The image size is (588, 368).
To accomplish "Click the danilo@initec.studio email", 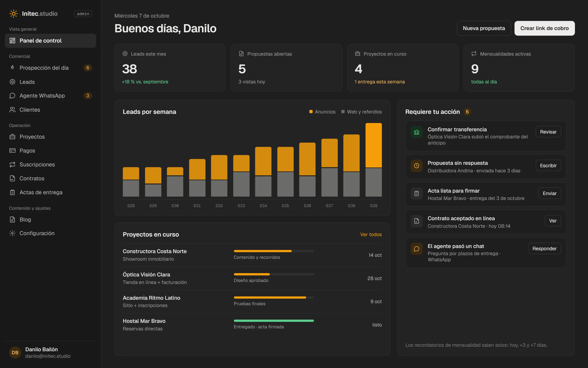I will pyautogui.click(x=48, y=356).
